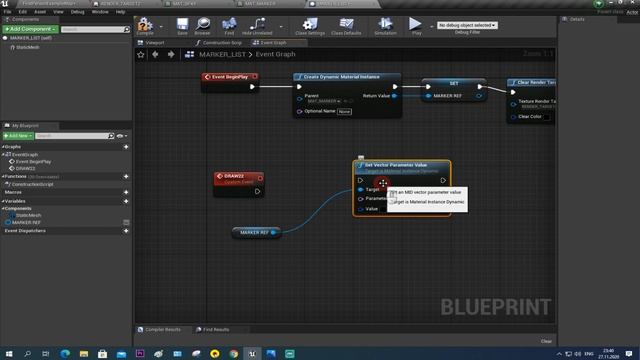Select StaticMesh variable in My Blueprint
The width and height of the screenshot is (640, 360).
coord(28,215)
